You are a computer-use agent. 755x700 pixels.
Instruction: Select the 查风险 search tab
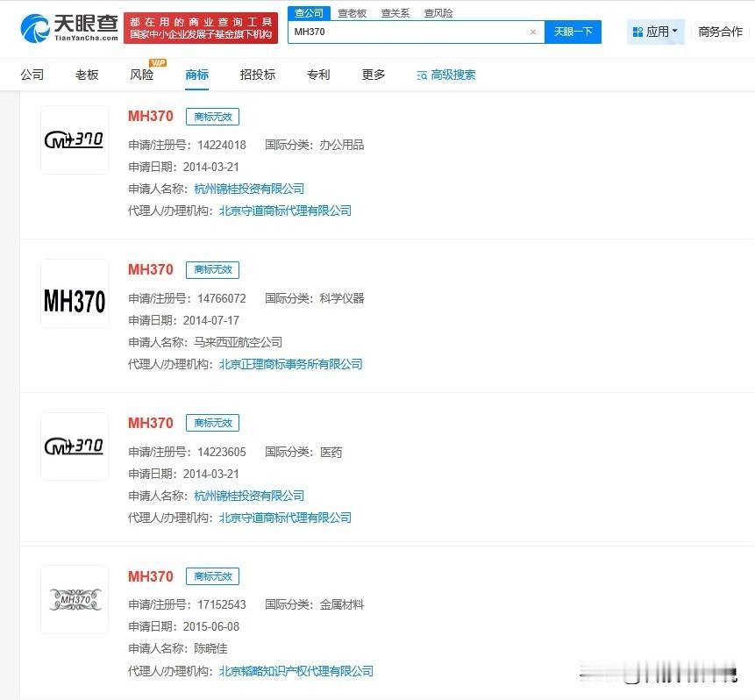click(438, 13)
